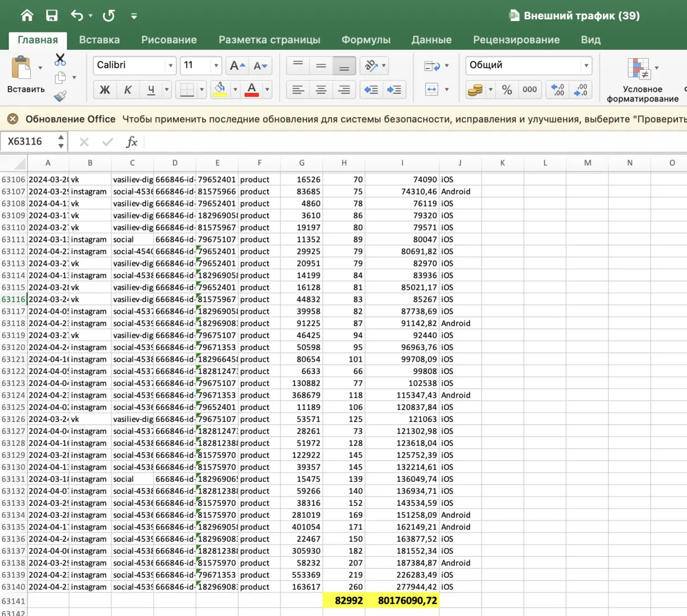Toggle italic formatting (К button)
Viewport: 687px width, 616px height.
(128, 89)
